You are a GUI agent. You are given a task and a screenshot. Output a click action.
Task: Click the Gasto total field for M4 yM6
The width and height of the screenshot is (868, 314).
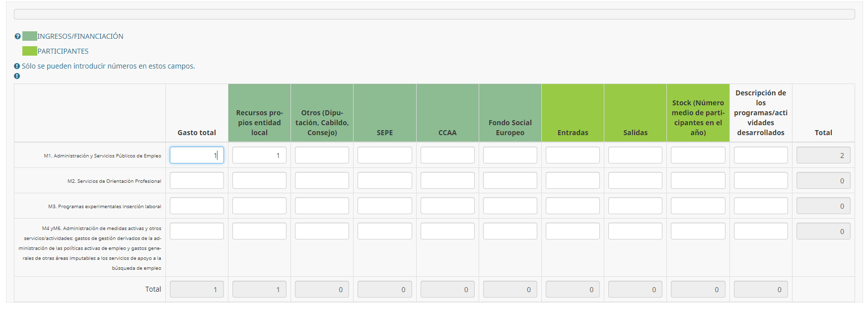tap(197, 231)
